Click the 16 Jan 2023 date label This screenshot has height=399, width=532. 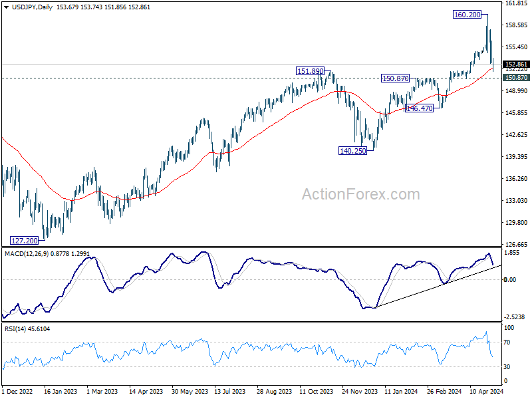[61, 391]
